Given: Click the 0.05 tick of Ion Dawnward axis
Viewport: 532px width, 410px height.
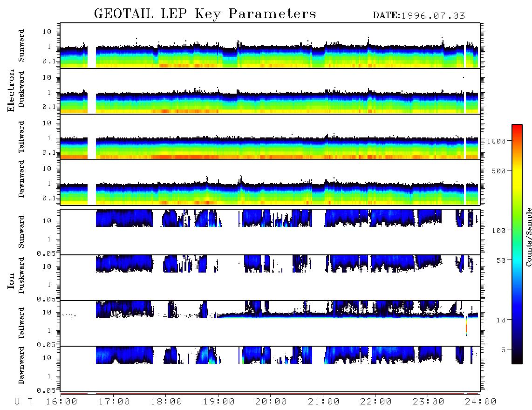Looking at the screenshot, I should point(46,390).
